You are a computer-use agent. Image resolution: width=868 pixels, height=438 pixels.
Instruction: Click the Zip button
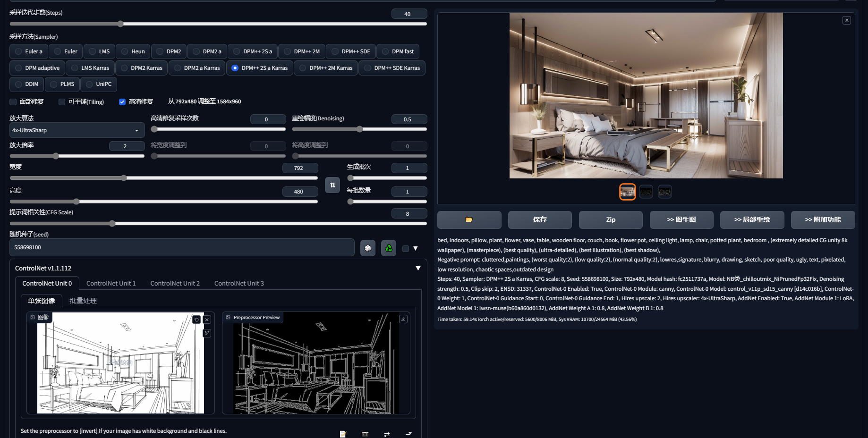611,219
